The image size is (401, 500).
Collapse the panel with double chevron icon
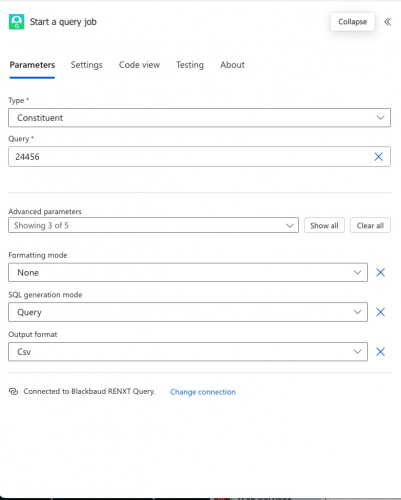387,22
